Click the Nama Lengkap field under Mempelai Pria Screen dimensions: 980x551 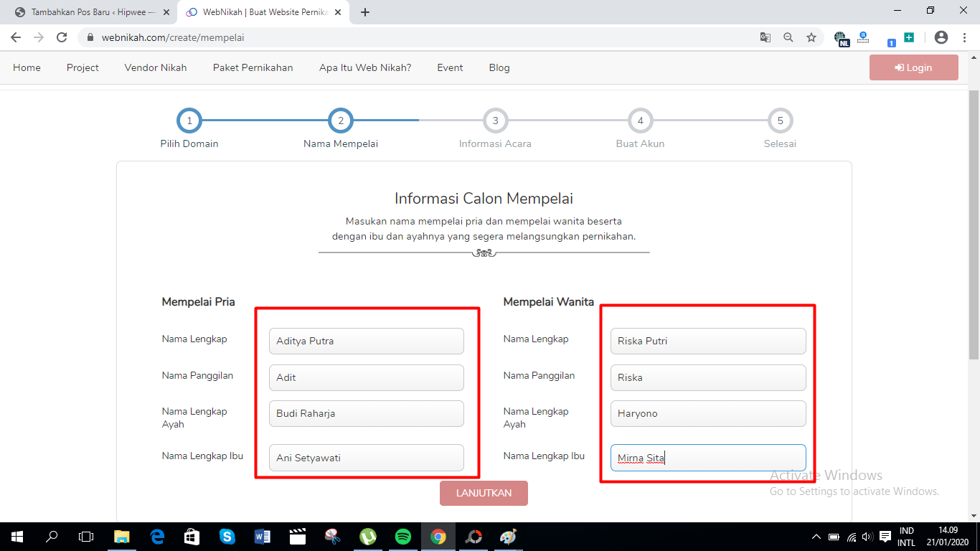[x=366, y=341]
